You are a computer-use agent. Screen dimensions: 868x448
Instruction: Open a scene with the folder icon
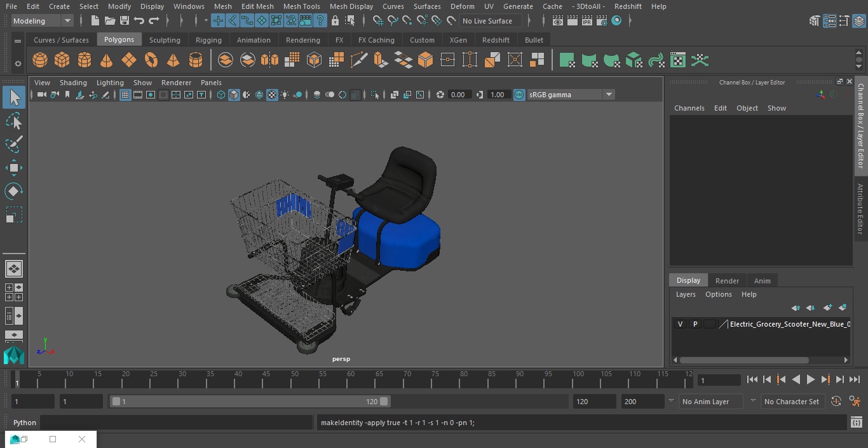[x=110, y=21]
